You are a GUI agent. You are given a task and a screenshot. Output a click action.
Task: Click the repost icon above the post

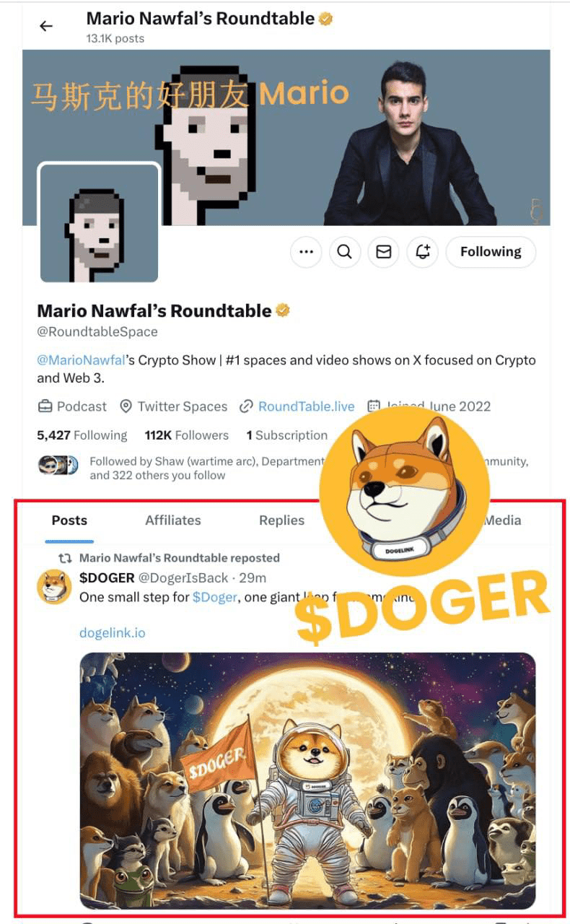pyautogui.click(x=65, y=558)
